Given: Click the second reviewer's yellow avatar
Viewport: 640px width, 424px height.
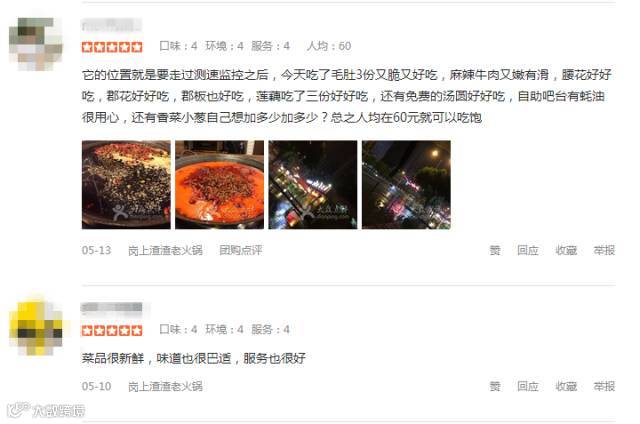Looking at the screenshot, I should click(36, 328).
